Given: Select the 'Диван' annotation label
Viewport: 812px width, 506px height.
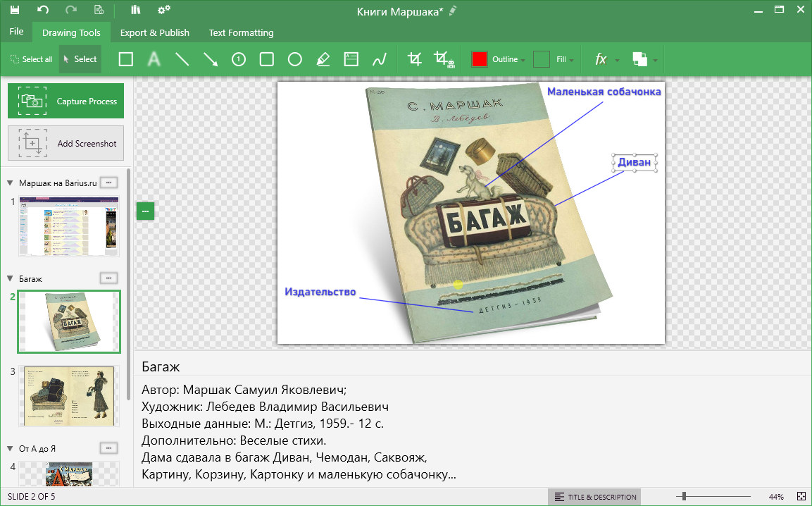Looking at the screenshot, I should [x=635, y=162].
